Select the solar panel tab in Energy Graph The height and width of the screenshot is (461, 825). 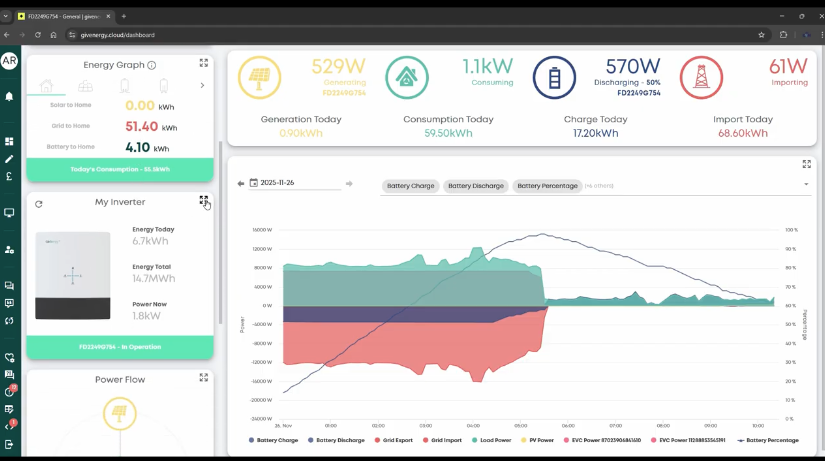pyautogui.click(x=85, y=85)
